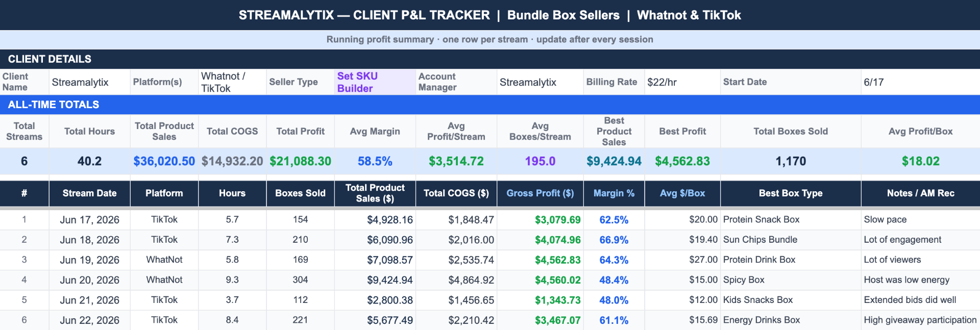Select the 'Notes / AM Rec' column header

[x=921, y=193]
